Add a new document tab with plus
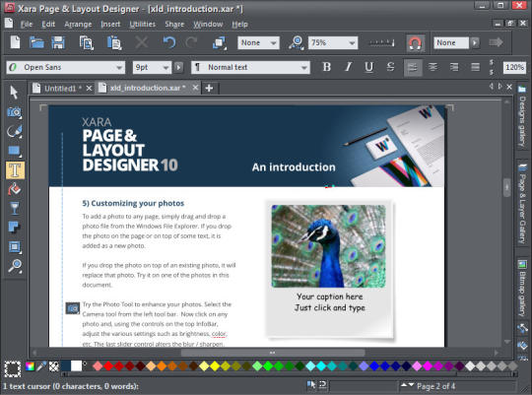Viewport: 532px width, 395px height. [209, 89]
